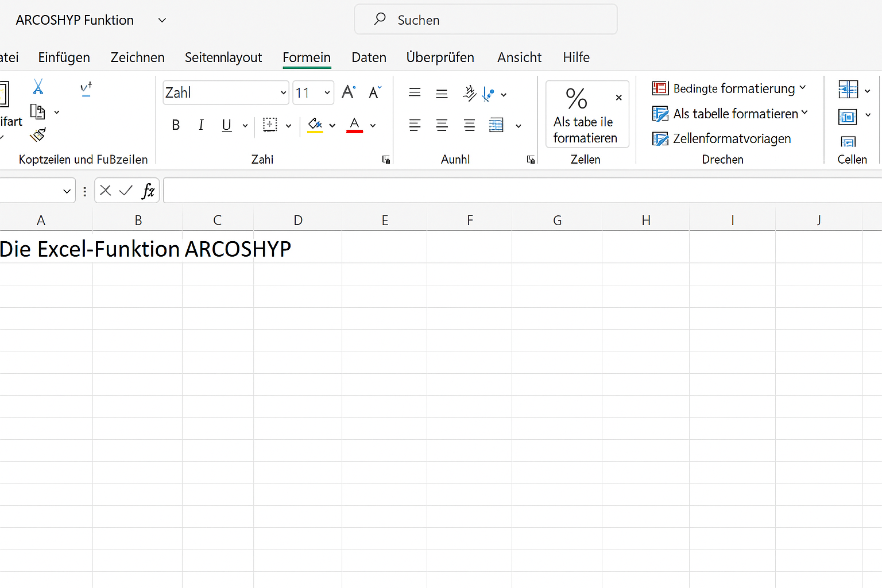Click the center align text icon
Image resolution: width=882 pixels, height=588 pixels.
pos(442,125)
